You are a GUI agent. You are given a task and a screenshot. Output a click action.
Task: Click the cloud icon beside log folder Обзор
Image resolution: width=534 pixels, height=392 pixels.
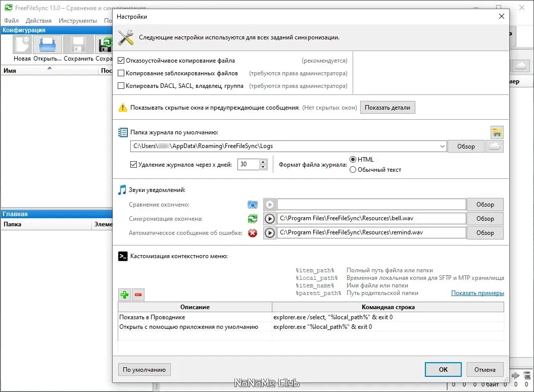click(495, 146)
